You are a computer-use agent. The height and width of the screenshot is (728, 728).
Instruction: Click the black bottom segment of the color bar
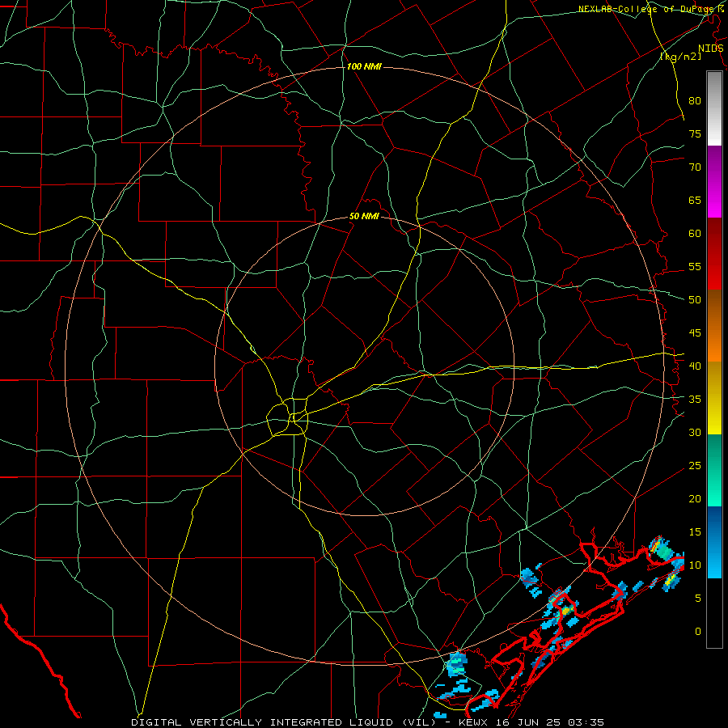pos(714,613)
